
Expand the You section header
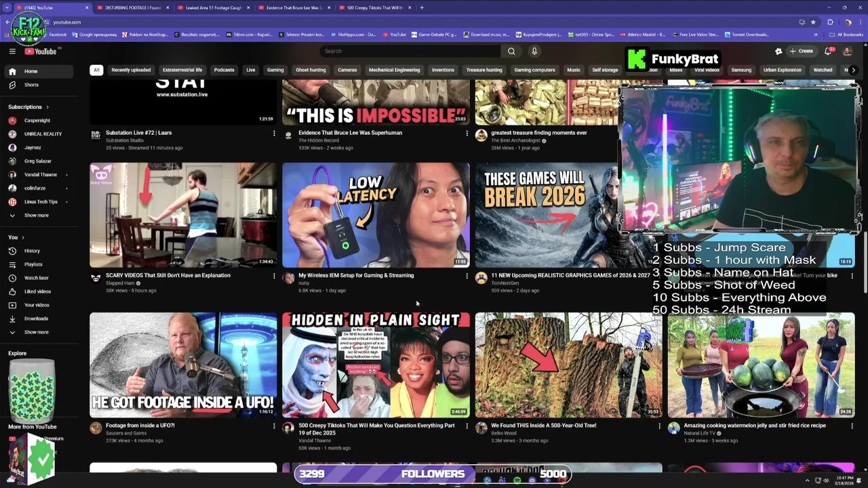coord(16,237)
